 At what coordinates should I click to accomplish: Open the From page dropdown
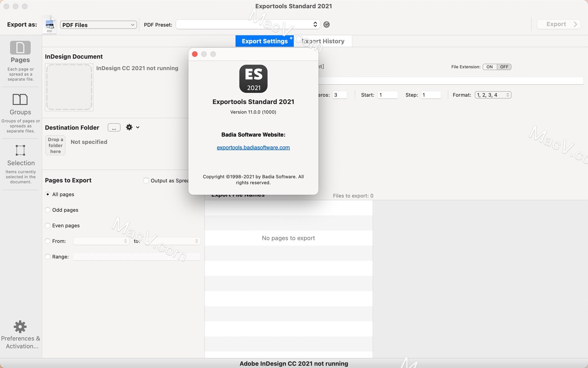click(101, 241)
